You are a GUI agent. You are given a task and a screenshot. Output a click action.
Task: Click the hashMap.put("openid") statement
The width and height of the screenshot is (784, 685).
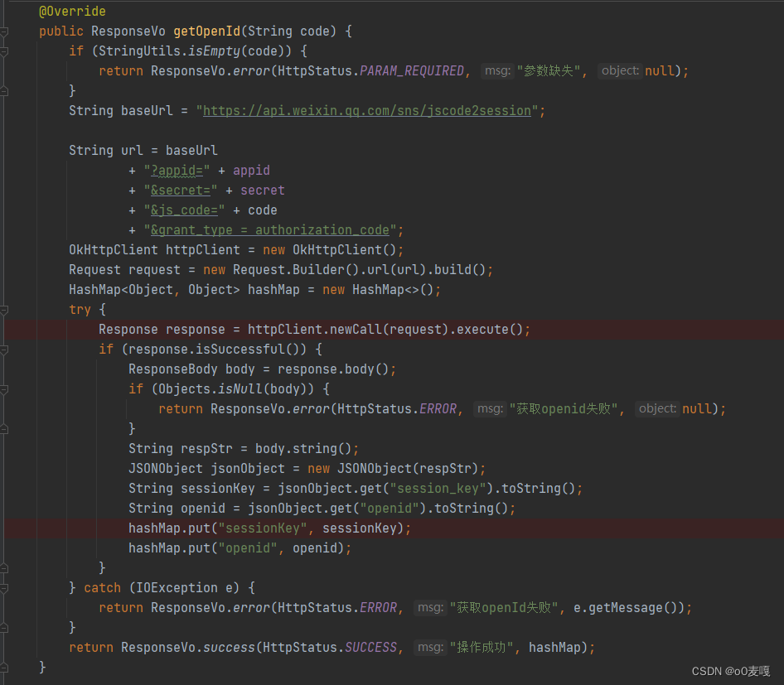[239, 548]
